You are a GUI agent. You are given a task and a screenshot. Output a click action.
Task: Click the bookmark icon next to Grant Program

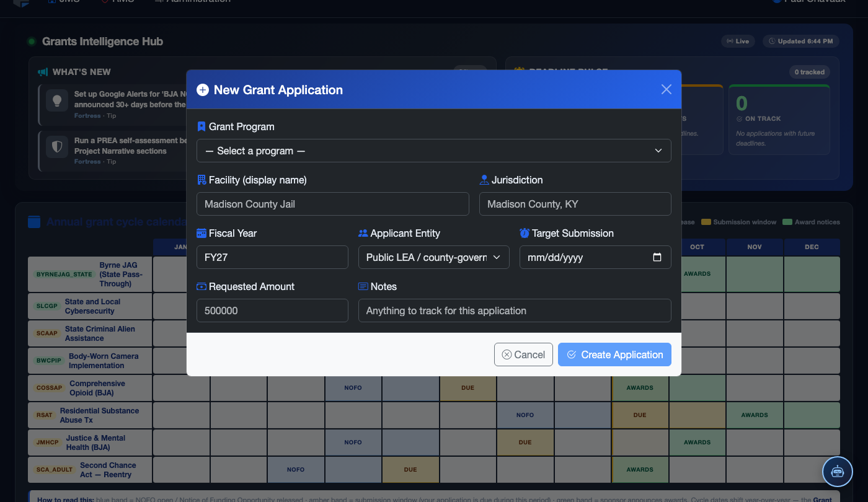click(201, 126)
